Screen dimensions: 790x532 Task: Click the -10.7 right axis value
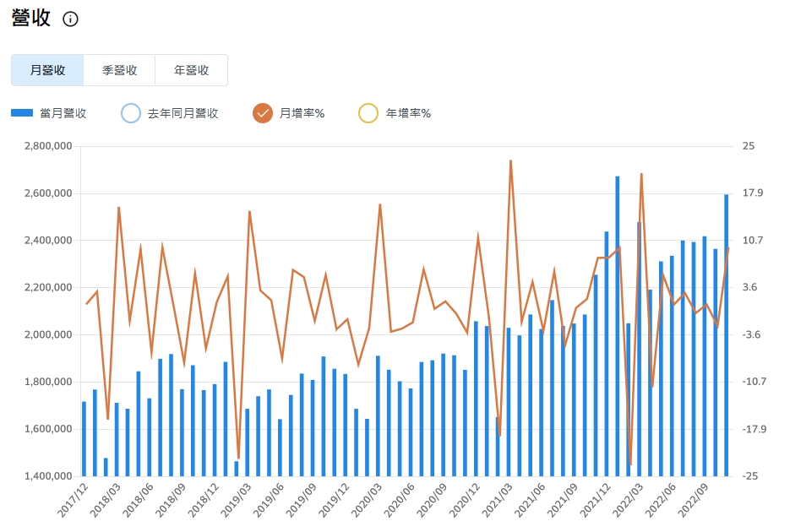[755, 382]
